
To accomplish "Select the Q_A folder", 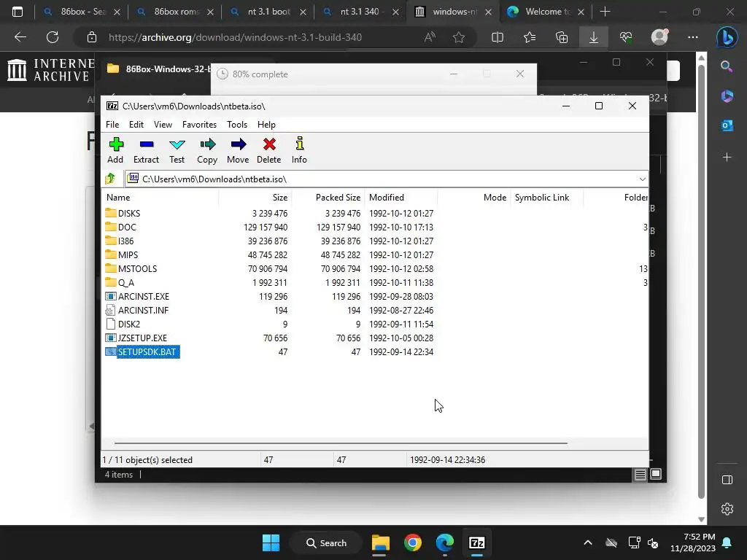I will pyautogui.click(x=120, y=282).
